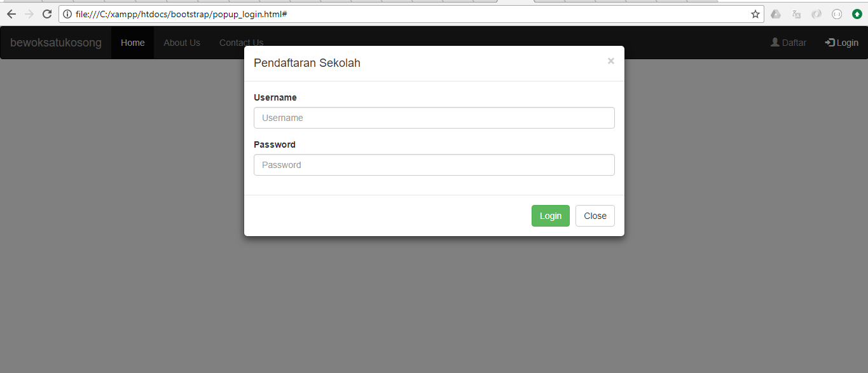The image size is (868, 373).
Task: Click the grey swirl extension icon
Action: [x=816, y=14]
